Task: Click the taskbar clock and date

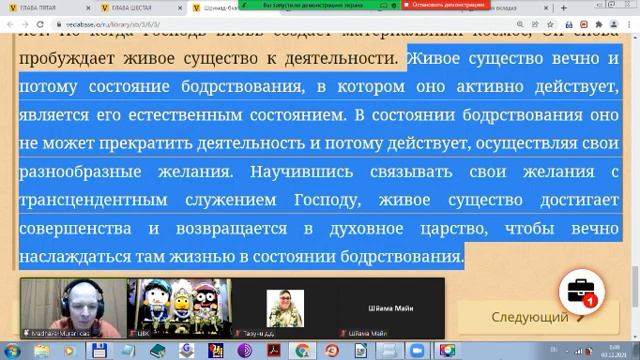Action: click(x=614, y=351)
